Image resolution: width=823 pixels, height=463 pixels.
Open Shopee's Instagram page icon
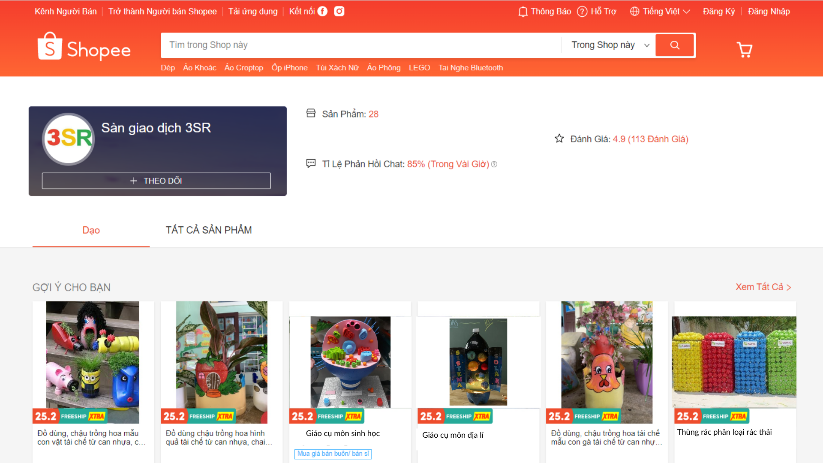click(x=339, y=11)
